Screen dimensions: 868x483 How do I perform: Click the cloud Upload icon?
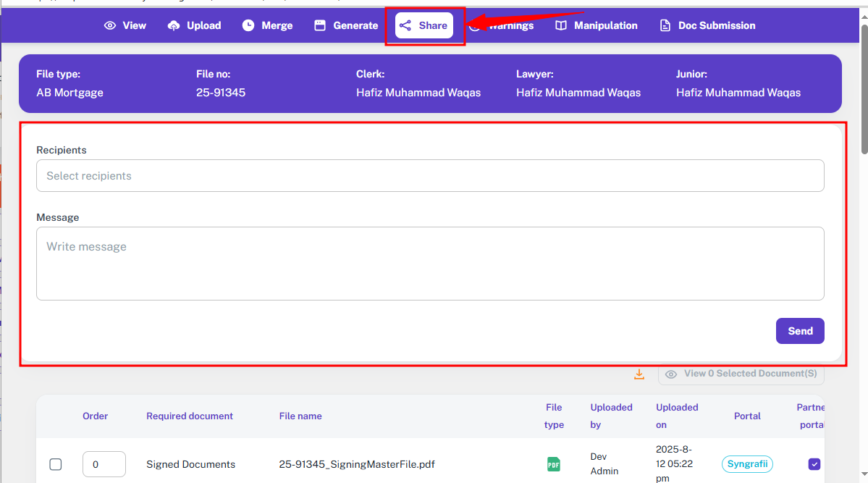point(174,25)
